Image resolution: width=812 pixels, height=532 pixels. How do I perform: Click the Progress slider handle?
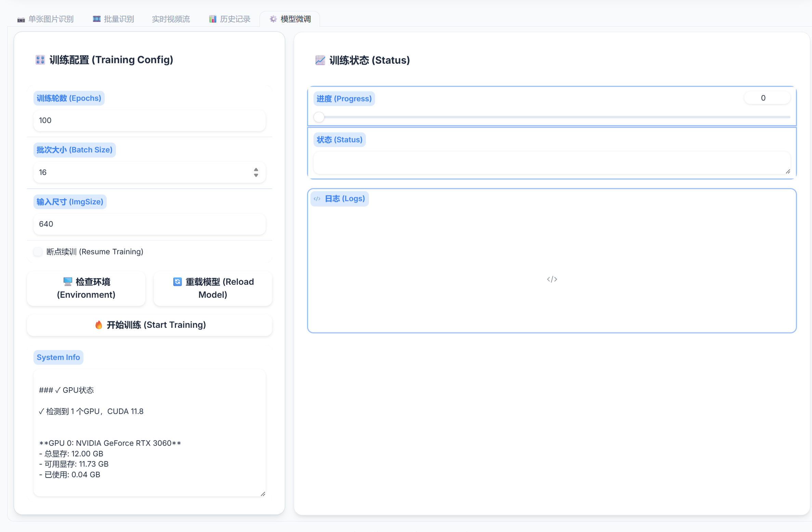[319, 117]
